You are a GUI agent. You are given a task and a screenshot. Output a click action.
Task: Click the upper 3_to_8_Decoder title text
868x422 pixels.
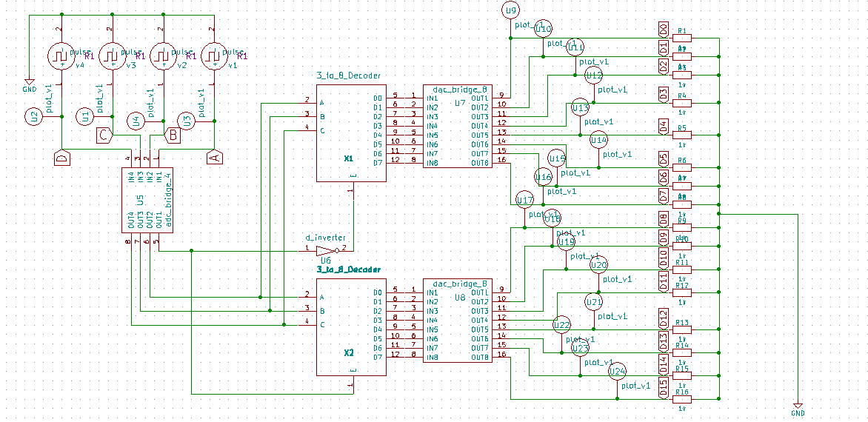pyautogui.click(x=348, y=76)
